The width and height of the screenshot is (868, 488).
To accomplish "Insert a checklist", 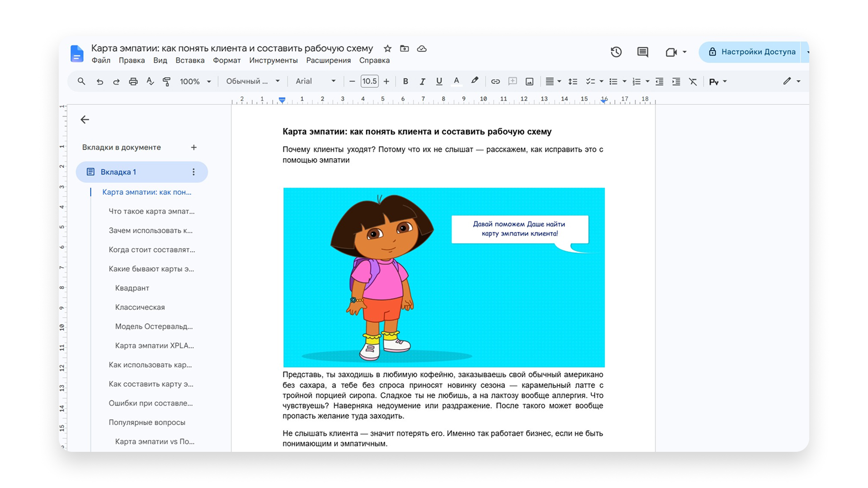I will click(590, 81).
